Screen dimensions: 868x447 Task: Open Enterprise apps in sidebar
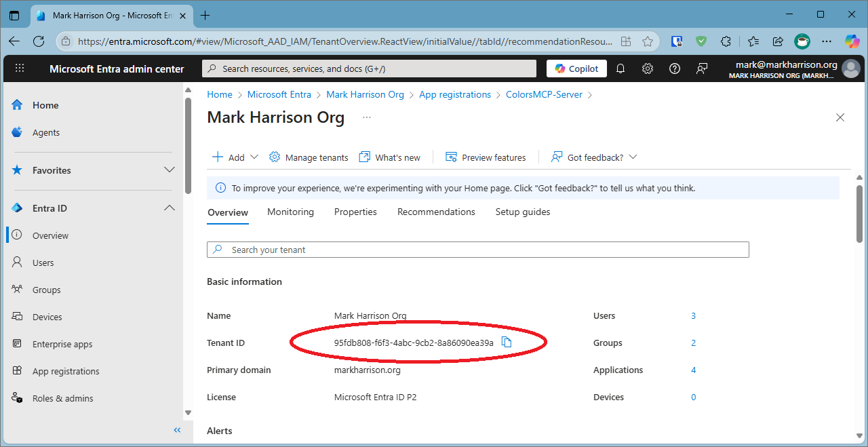pos(62,344)
